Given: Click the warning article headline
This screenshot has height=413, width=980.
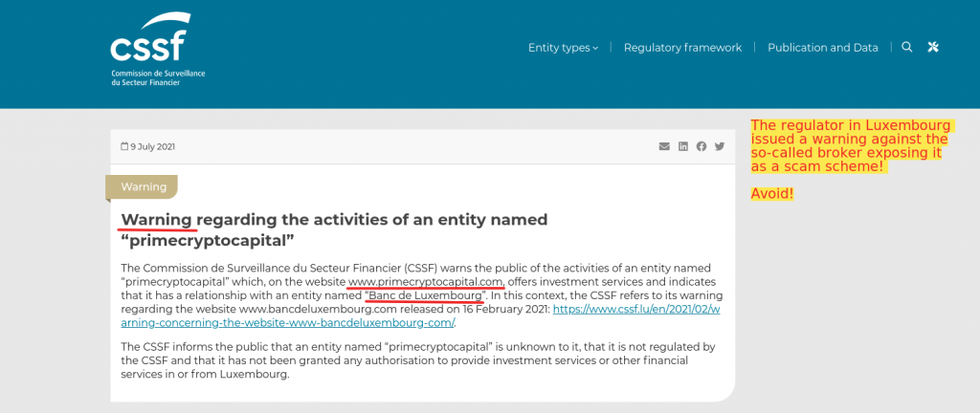Looking at the screenshot, I should (334, 229).
